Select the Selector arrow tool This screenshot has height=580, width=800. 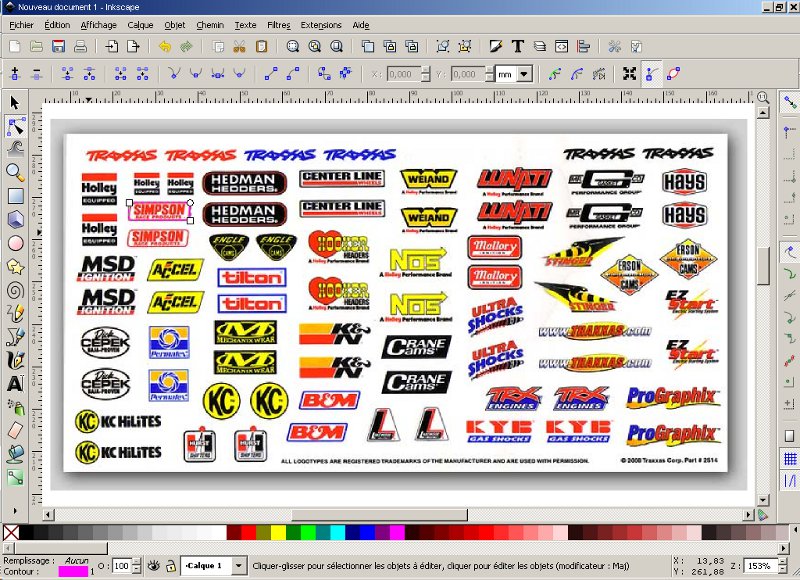click(x=15, y=103)
